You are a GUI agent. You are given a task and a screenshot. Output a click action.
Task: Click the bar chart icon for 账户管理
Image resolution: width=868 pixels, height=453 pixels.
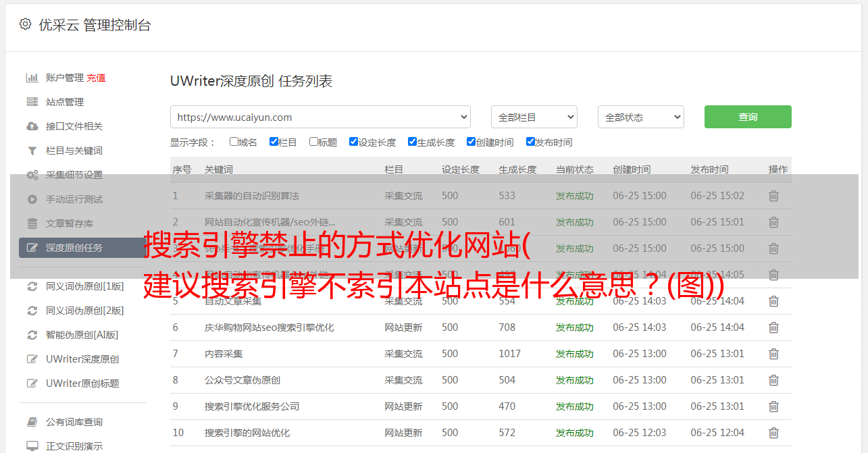32,78
